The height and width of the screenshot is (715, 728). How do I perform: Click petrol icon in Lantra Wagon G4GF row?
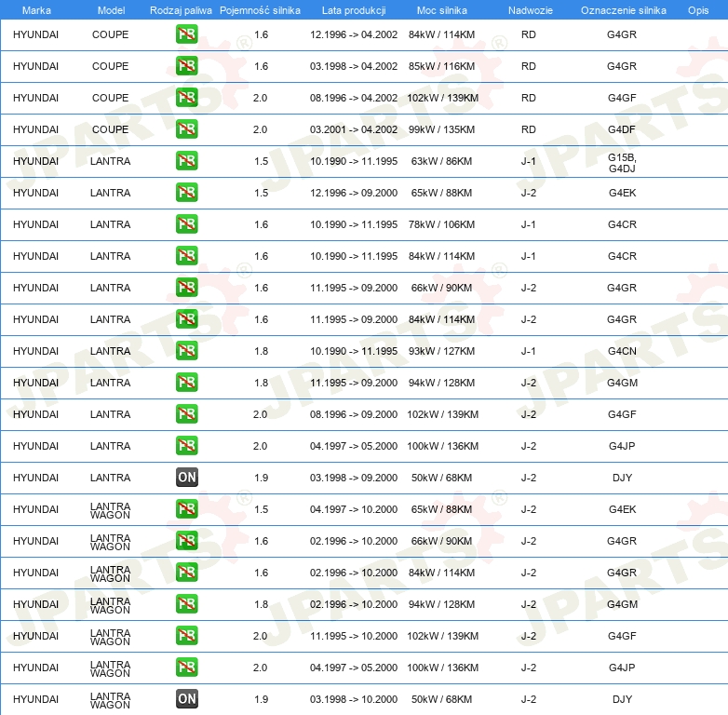click(186, 636)
